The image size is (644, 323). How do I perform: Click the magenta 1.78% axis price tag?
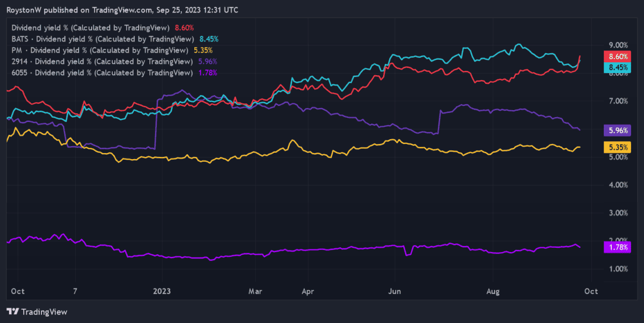pos(616,247)
